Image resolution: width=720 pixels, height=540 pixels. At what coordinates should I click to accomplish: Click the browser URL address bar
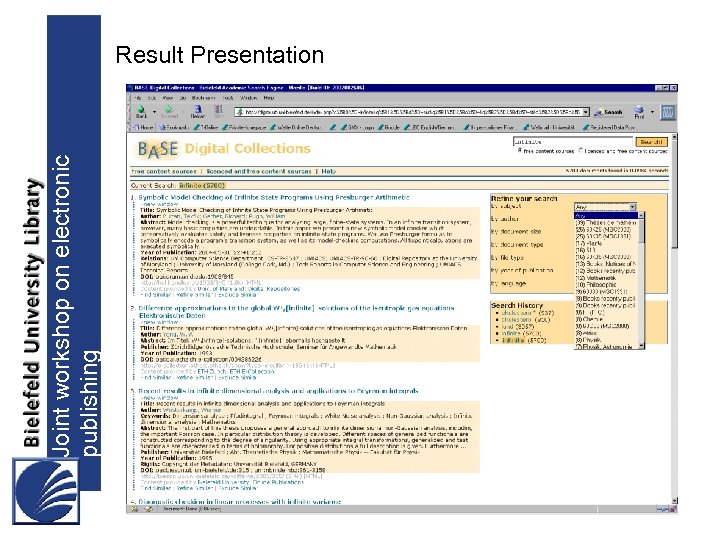click(x=413, y=112)
